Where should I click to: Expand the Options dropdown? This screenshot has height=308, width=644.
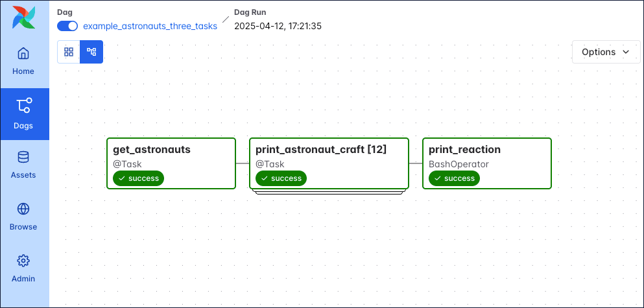tap(606, 52)
